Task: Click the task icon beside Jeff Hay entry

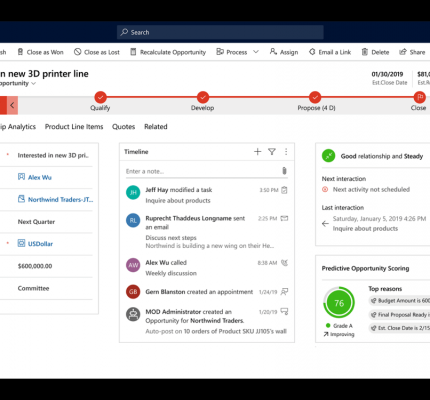Action: pyautogui.click(x=284, y=190)
